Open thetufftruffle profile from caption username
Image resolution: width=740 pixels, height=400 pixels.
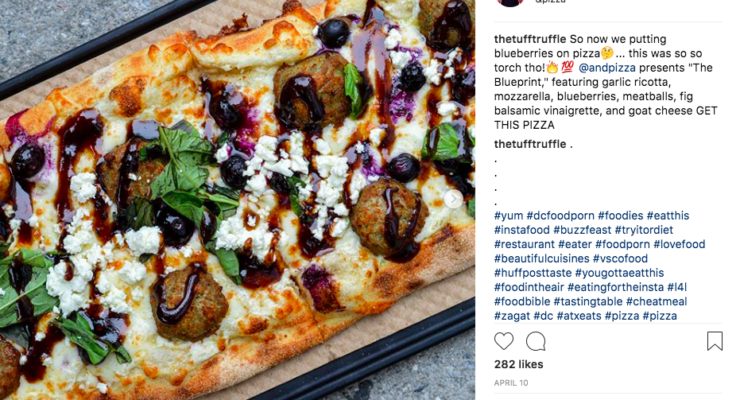(x=530, y=39)
